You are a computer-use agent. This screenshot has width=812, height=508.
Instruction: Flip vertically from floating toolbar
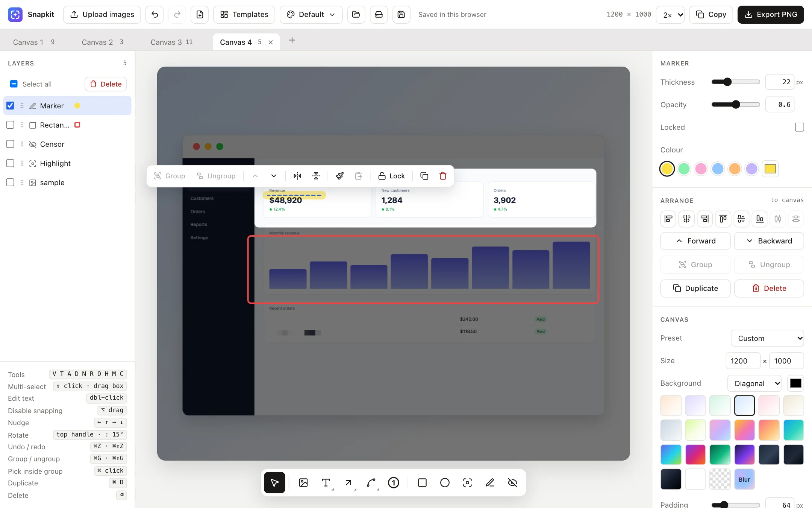pos(316,176)
